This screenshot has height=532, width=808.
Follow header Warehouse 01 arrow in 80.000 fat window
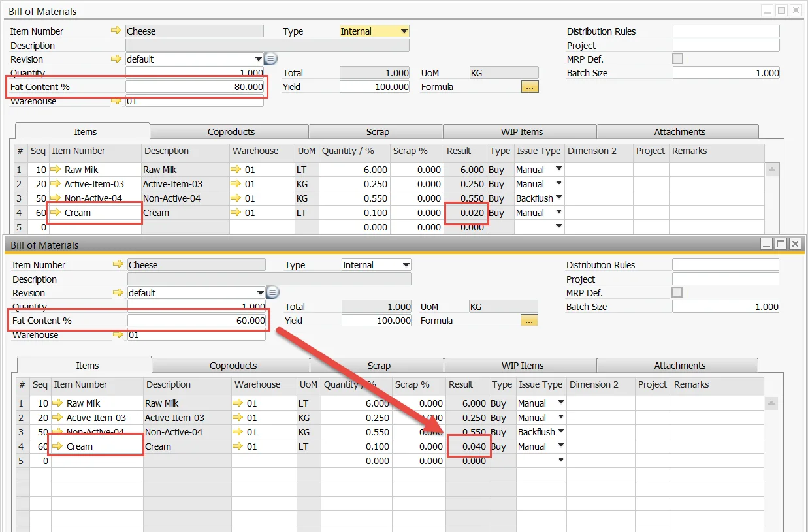click(116, 101)
